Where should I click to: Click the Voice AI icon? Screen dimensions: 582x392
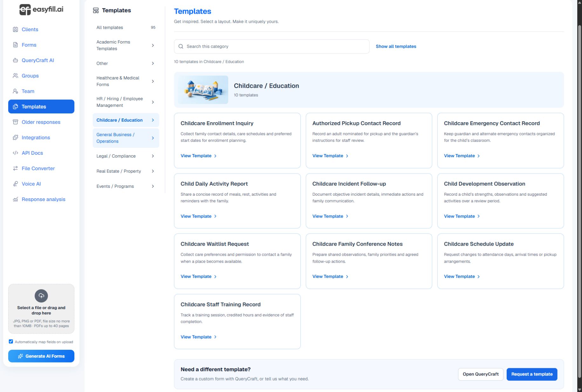coord(15,184)
